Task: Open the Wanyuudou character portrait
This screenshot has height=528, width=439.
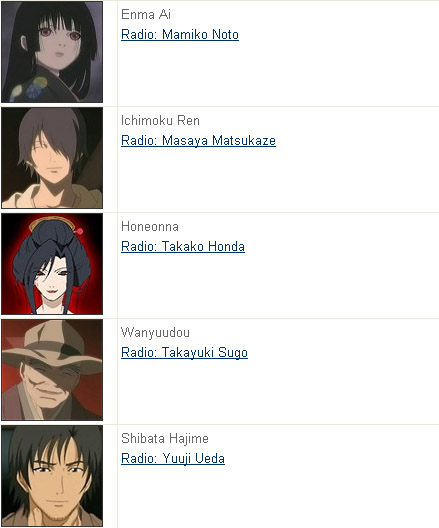Action: pos(52,370)
